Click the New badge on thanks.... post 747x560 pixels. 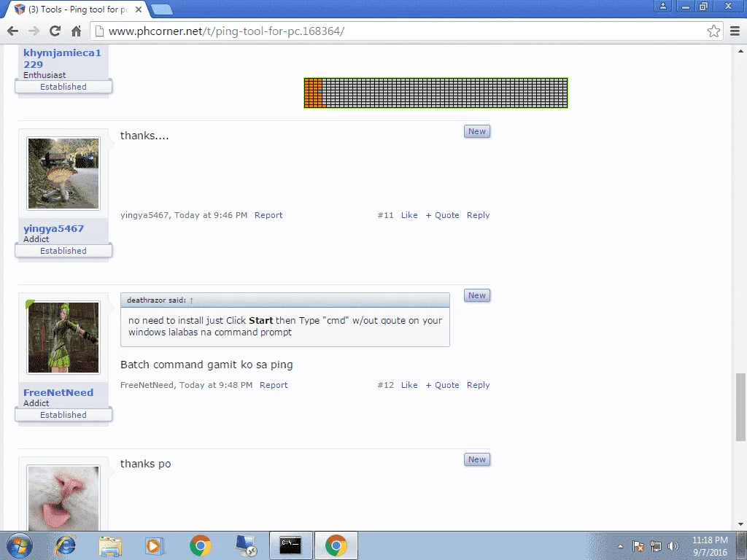tap(477, 131)
